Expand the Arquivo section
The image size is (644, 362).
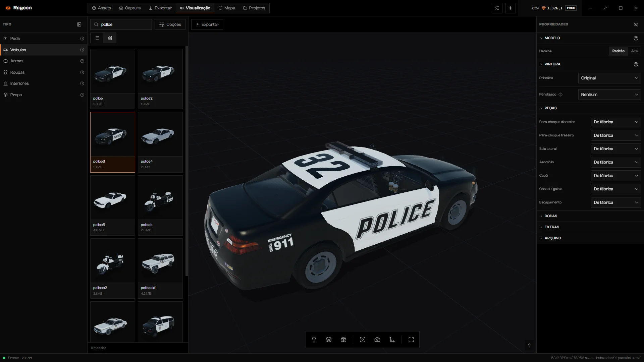[590, 238]
